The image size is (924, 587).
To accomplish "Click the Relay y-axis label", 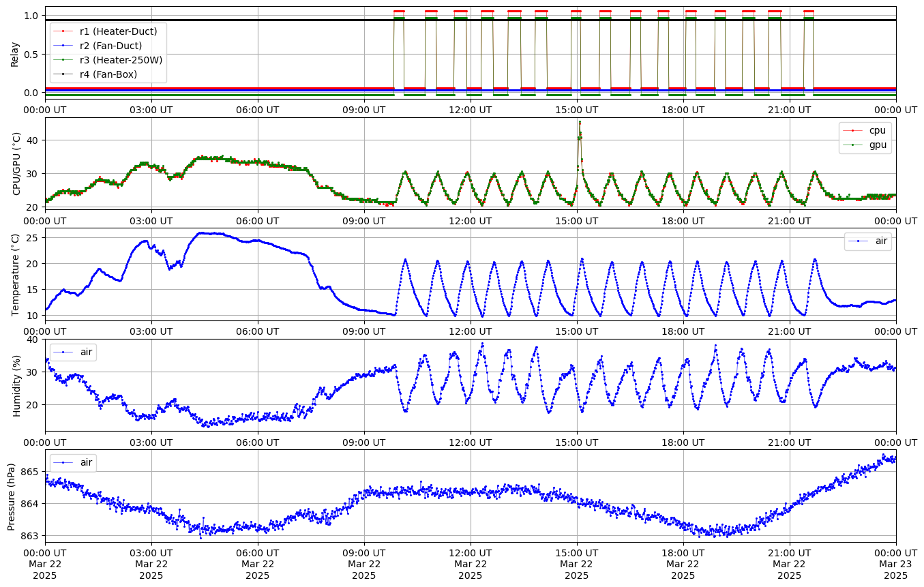I will (15, 53).
